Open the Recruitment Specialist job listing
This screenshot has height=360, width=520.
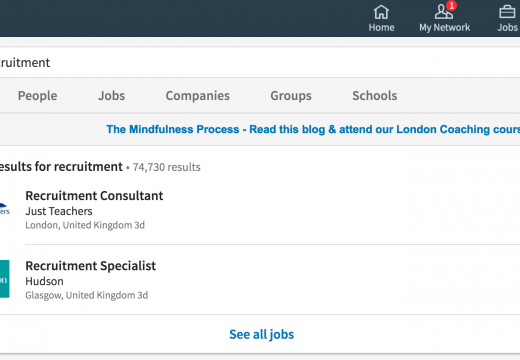coord(91,266)
